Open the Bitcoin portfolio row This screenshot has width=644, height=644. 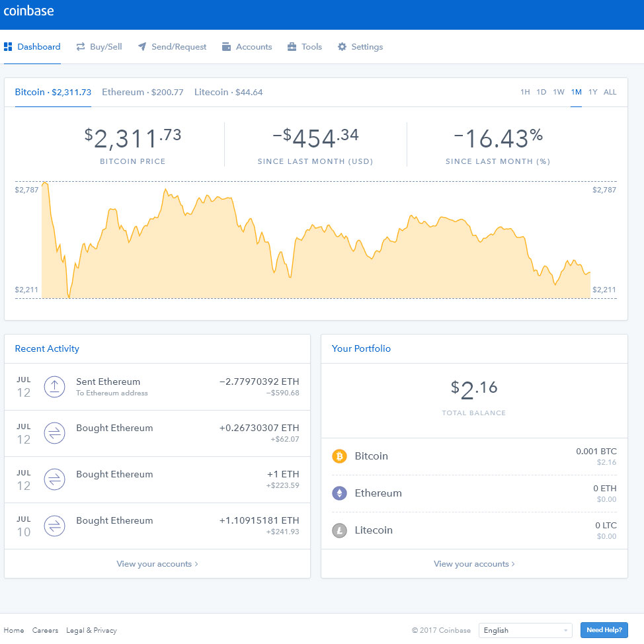click(474, 456)
